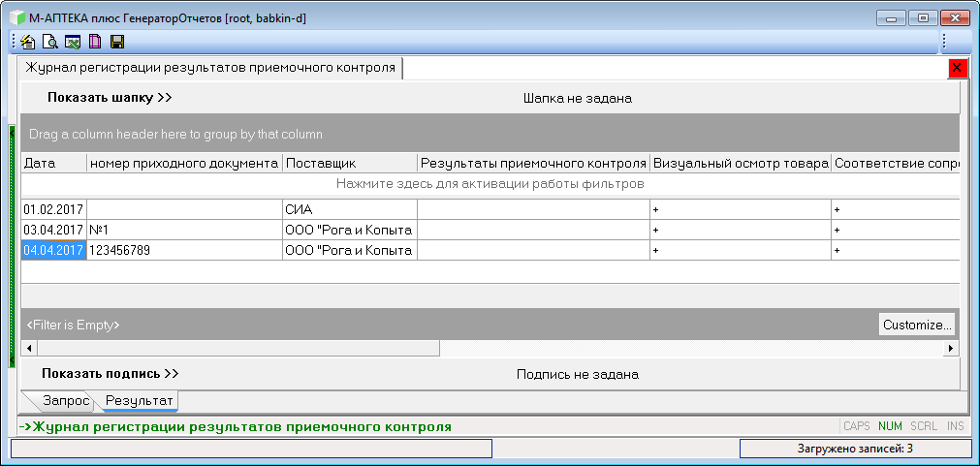Click the document number cell 123456789
Image resolution: width=980 pixels, height=466 pixels.
pyautogui.click(x=184, y=250)
